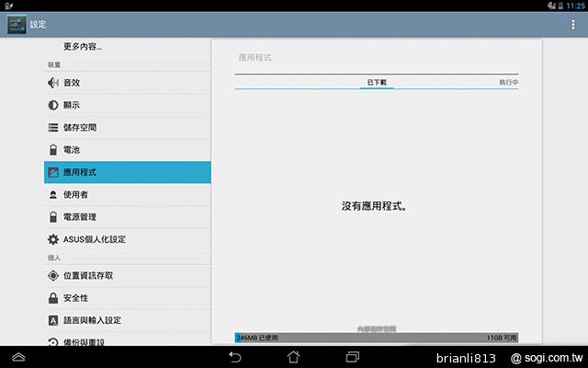This screenshot has height=368, width=588.
Task: Open the 安全性 security settings
Action: click(128, 298)
